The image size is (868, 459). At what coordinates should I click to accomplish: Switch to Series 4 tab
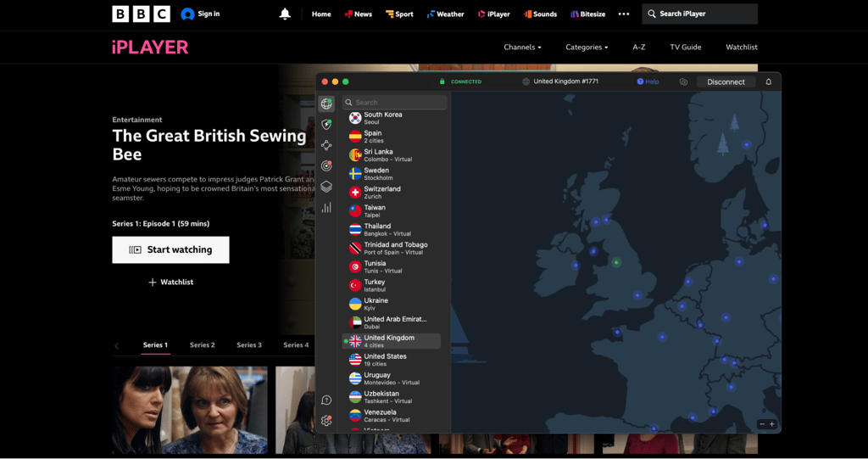coord(296,345)
